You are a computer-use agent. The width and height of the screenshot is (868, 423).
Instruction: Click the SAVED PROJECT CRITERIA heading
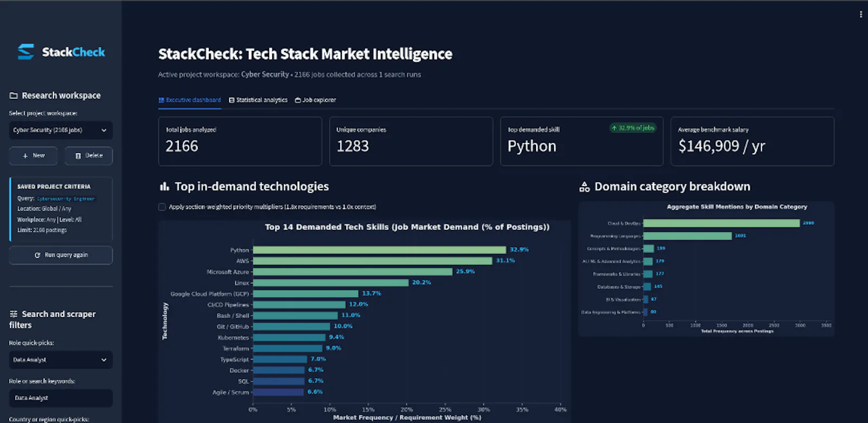(54, 186)
